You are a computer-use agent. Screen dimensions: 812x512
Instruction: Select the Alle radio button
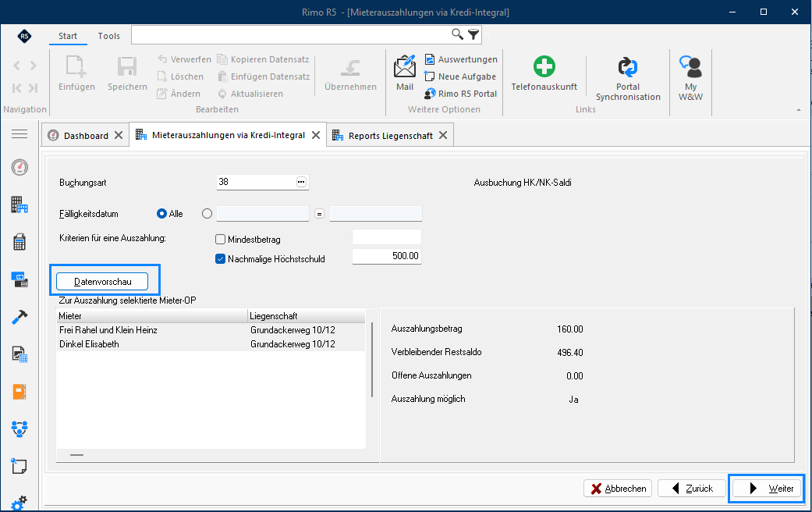tap(161, 214)
